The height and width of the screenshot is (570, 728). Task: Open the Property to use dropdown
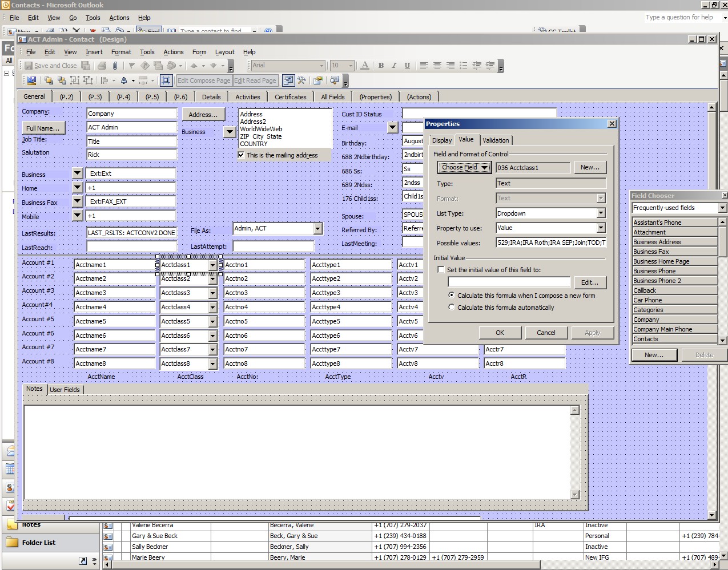(x=601, y=228)
